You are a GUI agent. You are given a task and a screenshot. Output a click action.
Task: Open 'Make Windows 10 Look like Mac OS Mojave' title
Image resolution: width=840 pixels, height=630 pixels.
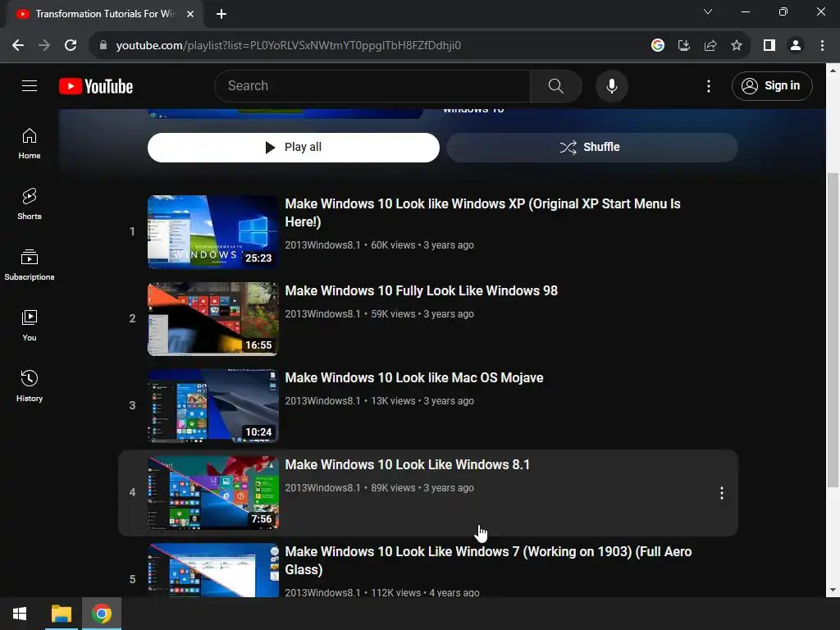click(x=414, y=377)
